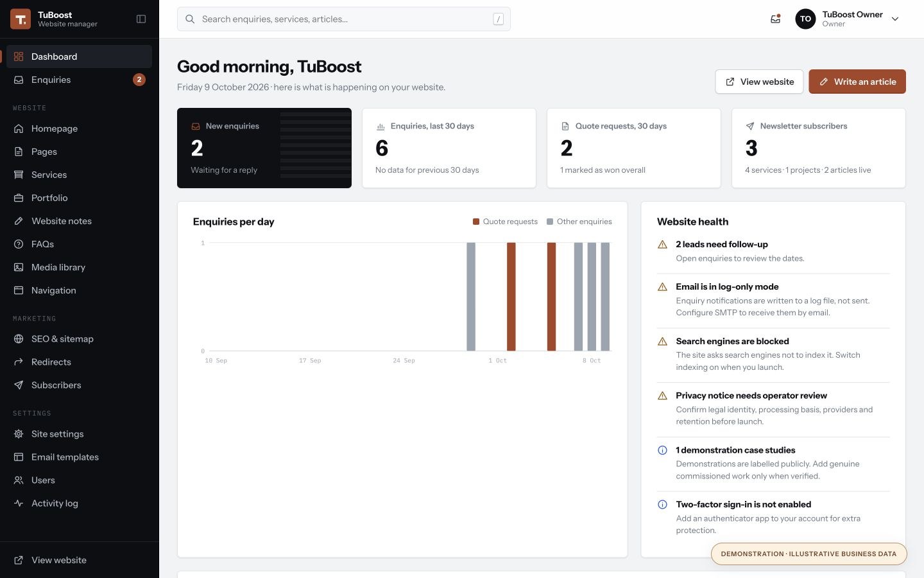
Task: Click the Users icon in sidebar
Action: click(x=19, y=480)
